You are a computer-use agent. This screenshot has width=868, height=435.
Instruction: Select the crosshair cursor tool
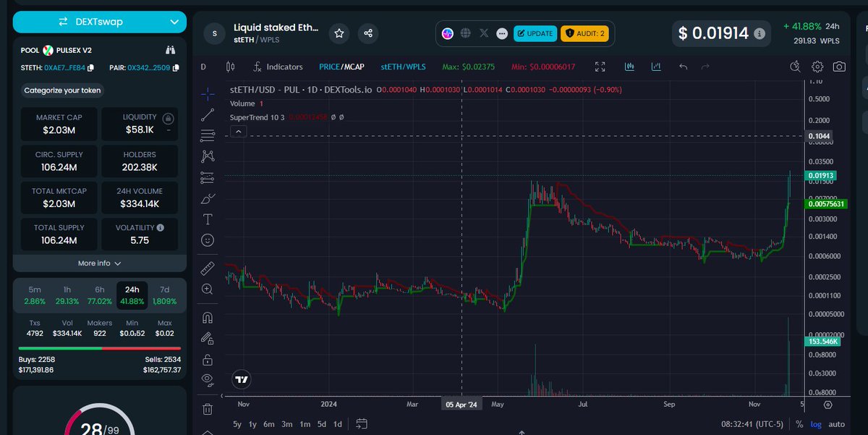click(208, 93)
